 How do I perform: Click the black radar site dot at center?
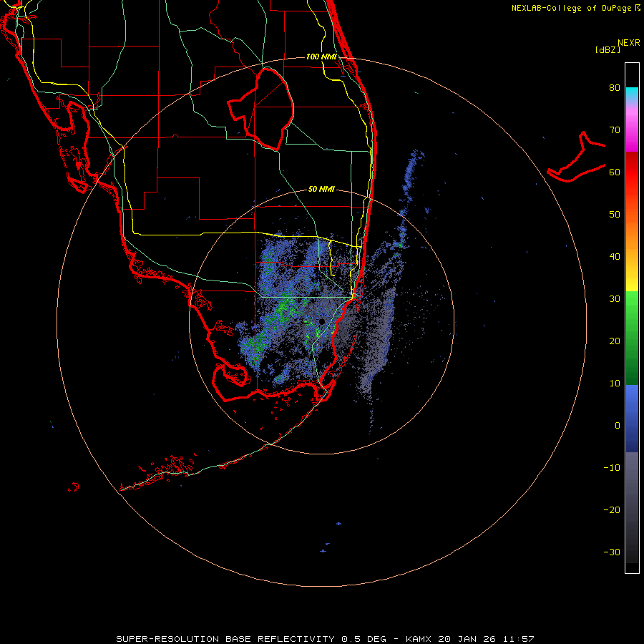(322, 321)
